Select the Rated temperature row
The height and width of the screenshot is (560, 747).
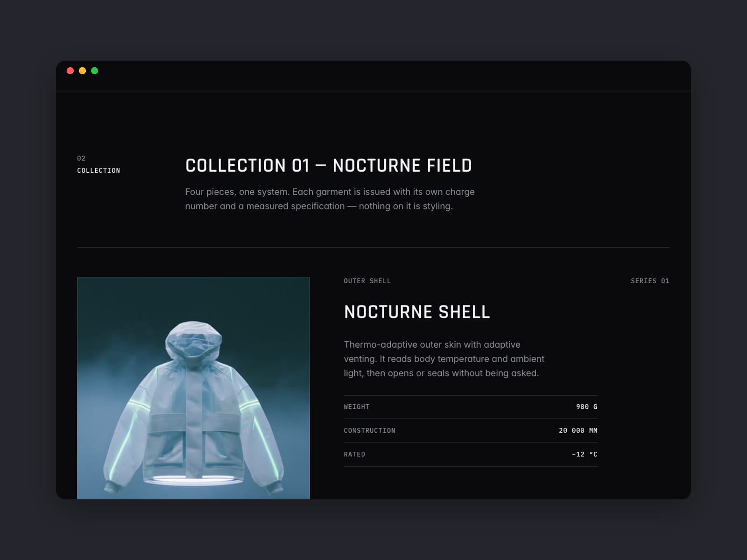tap(471, 455)
